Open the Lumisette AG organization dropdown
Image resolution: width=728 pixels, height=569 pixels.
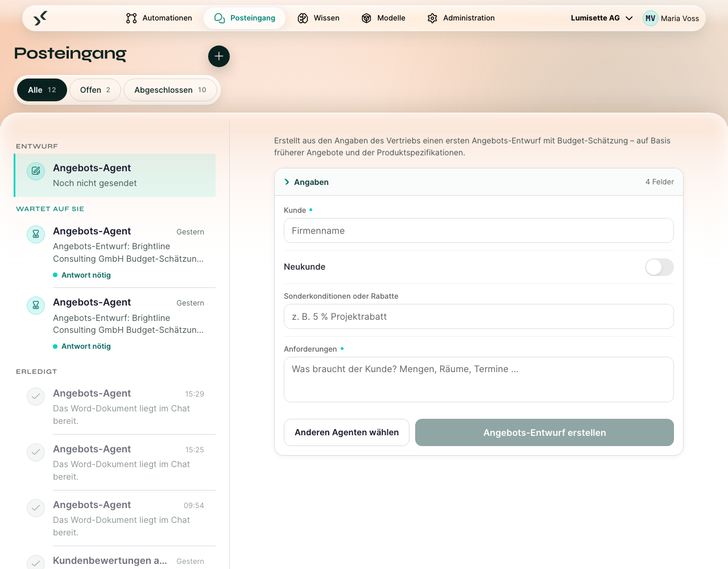point(602,18)
